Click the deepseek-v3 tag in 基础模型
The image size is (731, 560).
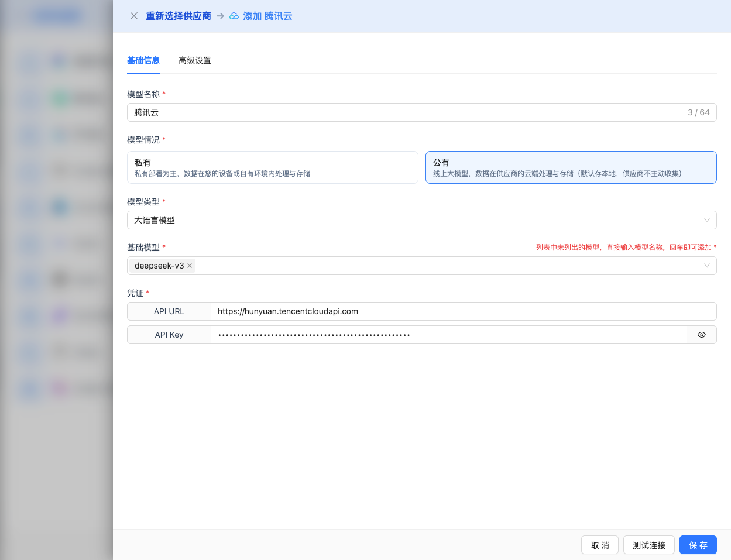(159, 266)
